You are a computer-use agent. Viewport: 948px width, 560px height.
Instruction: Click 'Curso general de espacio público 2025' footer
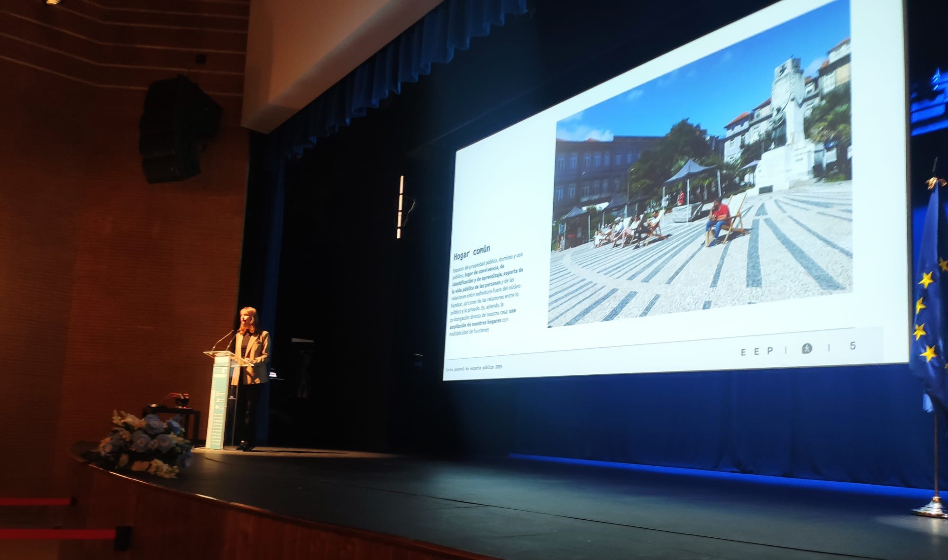point(474,368)
